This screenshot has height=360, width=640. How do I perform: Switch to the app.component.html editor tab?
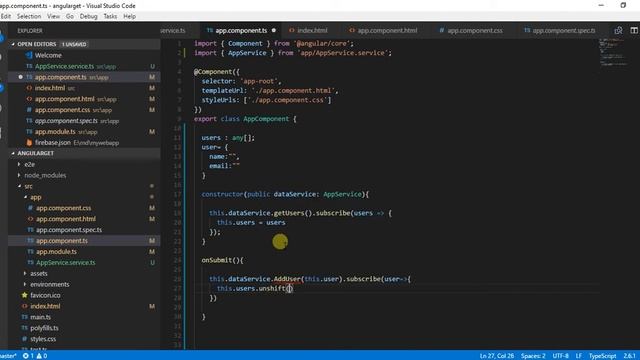383,31
